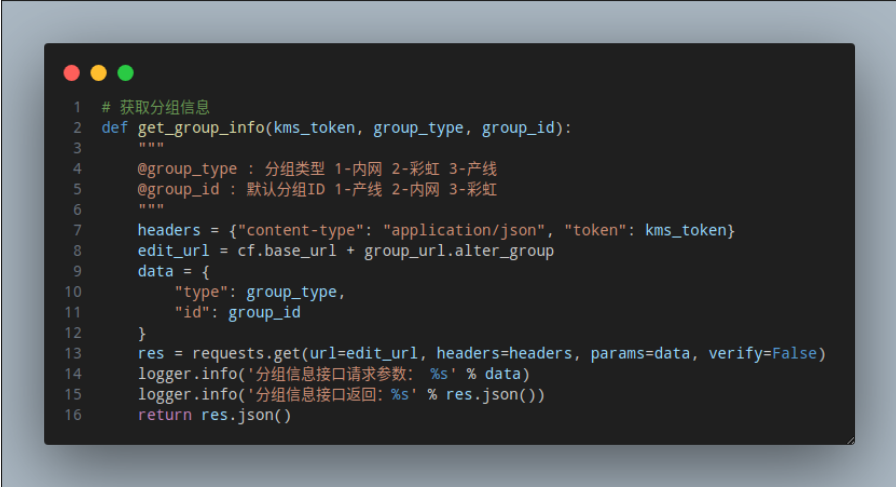Click line number 1 in the gutter
The height and width of the screenshot is (487, 896).
77,107
